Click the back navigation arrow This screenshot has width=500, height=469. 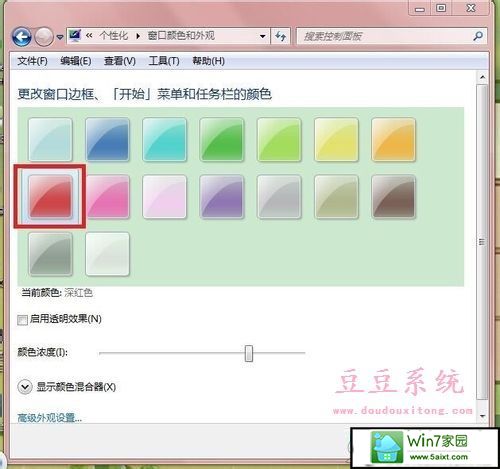pyautogui.click(x=21, y=36)
